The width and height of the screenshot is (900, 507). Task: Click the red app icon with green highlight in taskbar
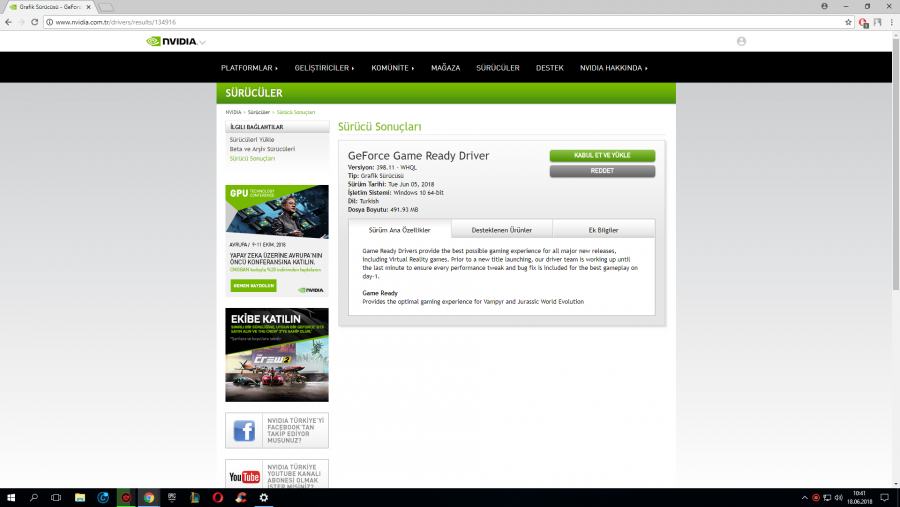pyautogui.click(x=126, y=497)
